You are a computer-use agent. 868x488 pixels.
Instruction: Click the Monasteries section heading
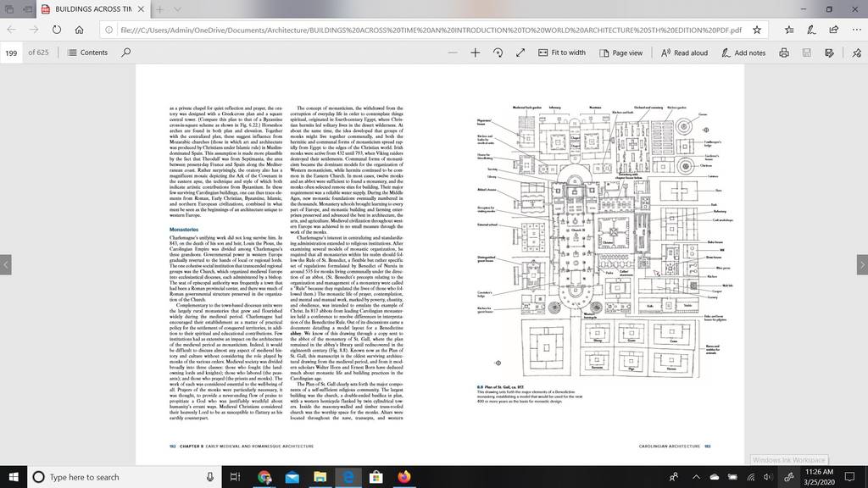(x=184, y=229)
